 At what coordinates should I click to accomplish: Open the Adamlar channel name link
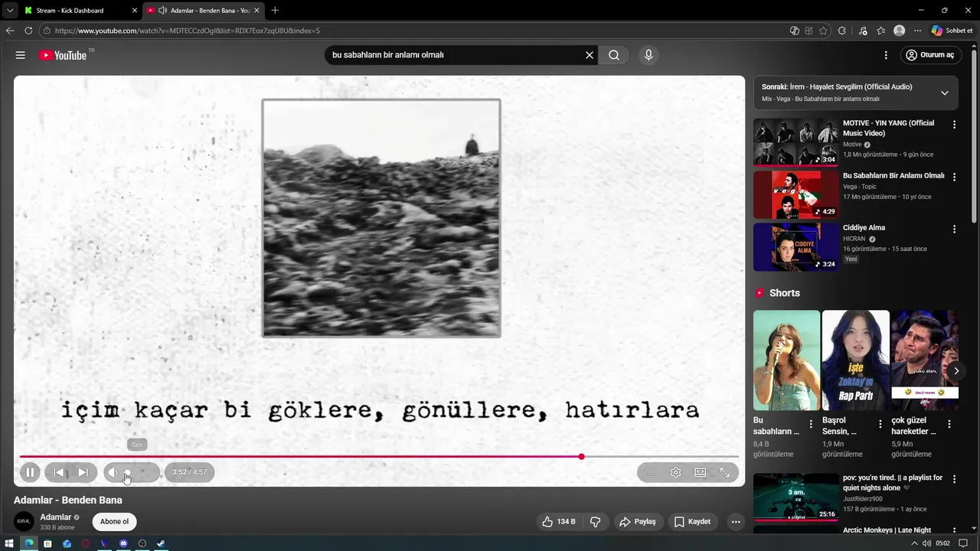click(56, 517)
